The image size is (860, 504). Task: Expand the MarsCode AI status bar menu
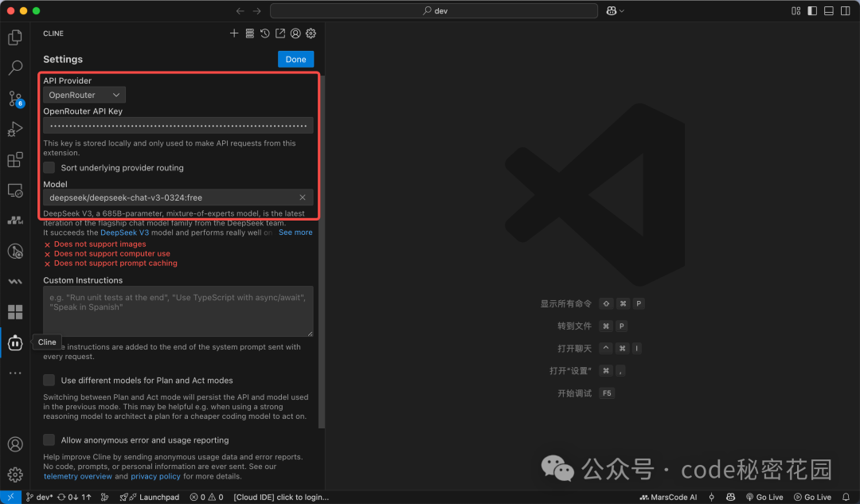tap(668, 497)
